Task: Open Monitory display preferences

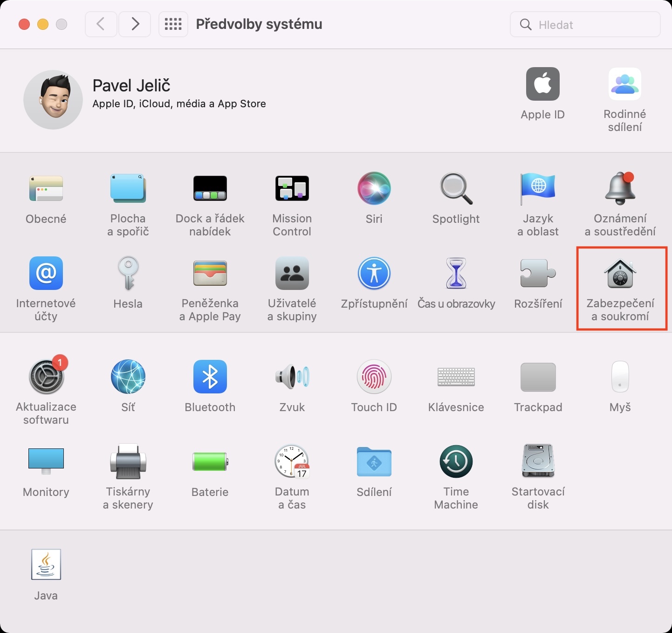Action: pyautogui.click(x=46, y=461)
